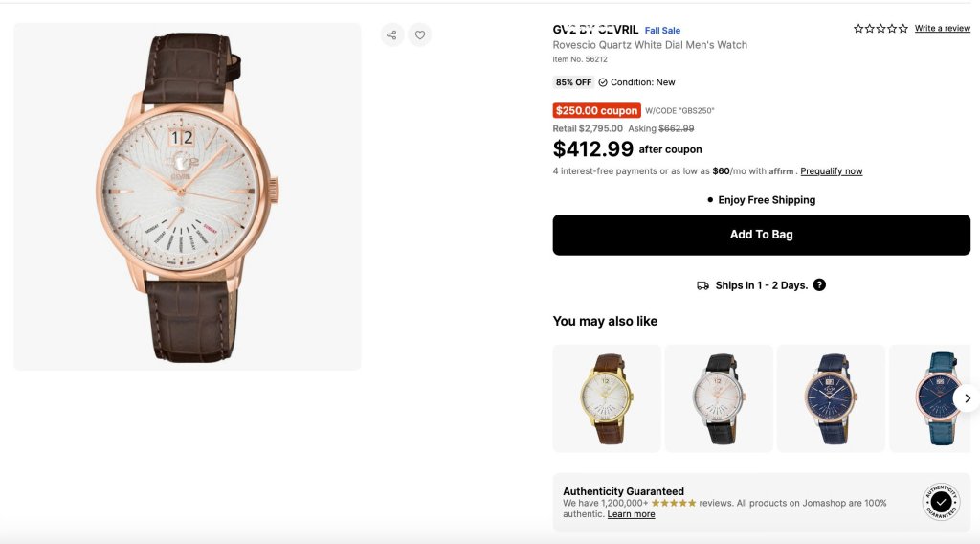Click the main rose gold watch image
Screen dimensions: 980x544
(188, 196)
